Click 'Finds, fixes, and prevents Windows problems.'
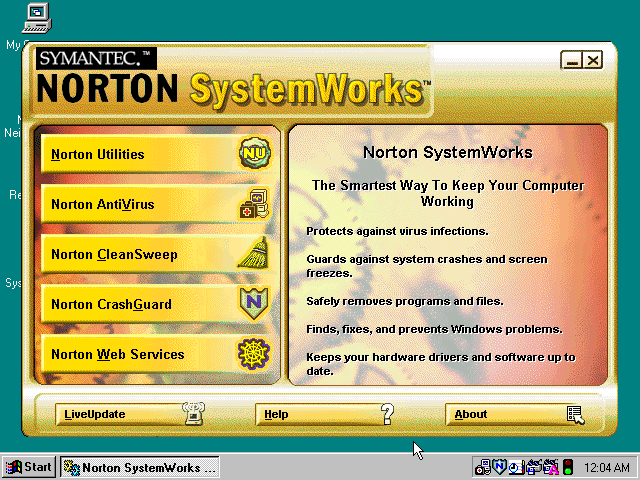This screenshot has width=640, height=480. click(434, 329)
